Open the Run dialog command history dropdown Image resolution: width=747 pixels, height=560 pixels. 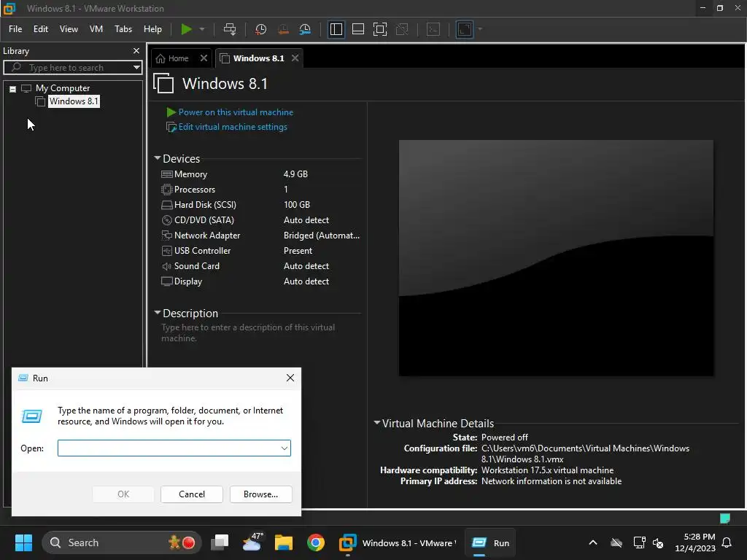pyautogui.click(x=285, y=448)
